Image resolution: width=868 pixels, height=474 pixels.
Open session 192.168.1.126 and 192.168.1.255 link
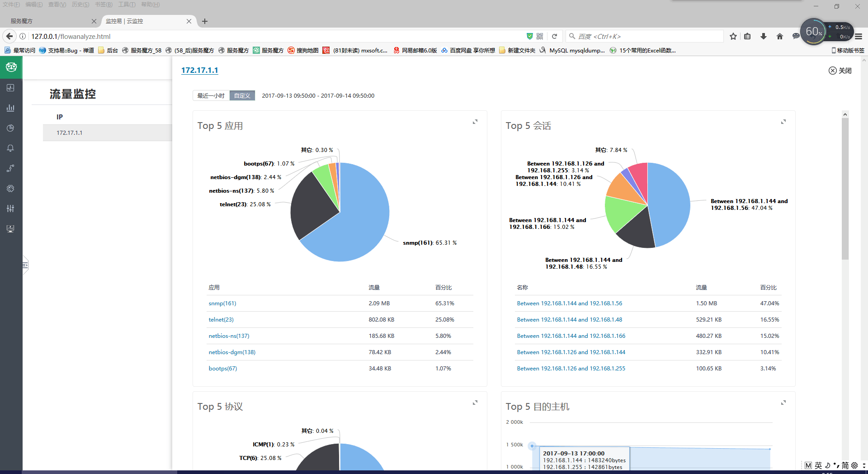(x=571, y=369)
